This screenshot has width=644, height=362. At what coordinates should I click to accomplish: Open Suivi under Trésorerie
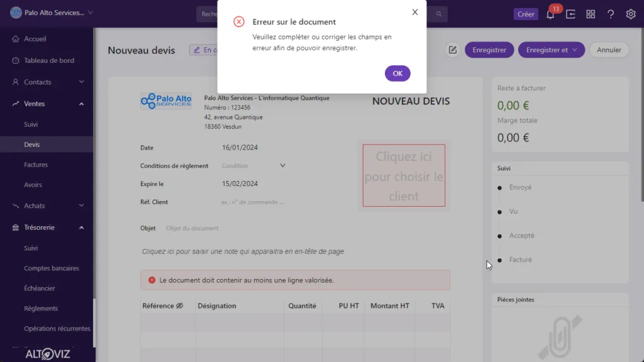(x=31, y=248)
